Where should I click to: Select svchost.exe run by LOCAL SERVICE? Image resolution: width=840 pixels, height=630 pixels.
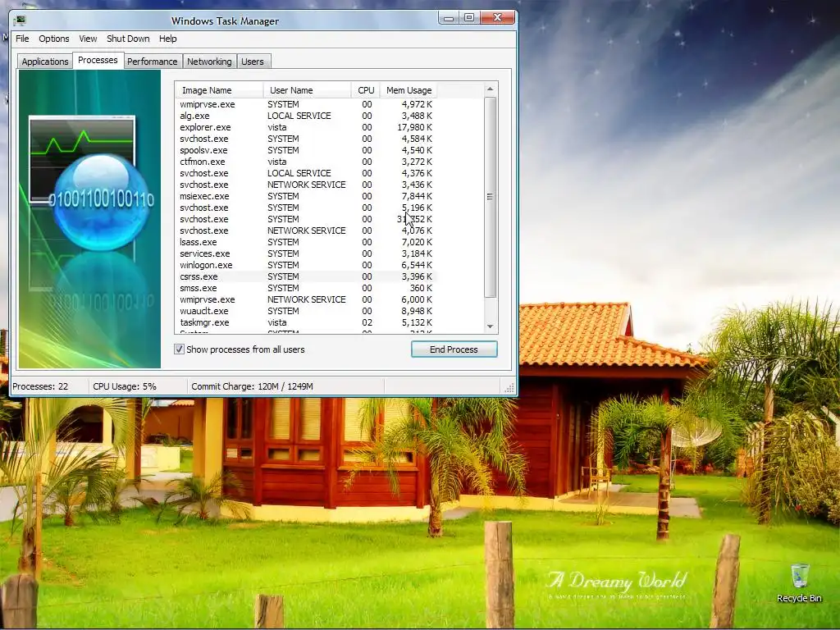pyautogui.click(x=306, y=174)
